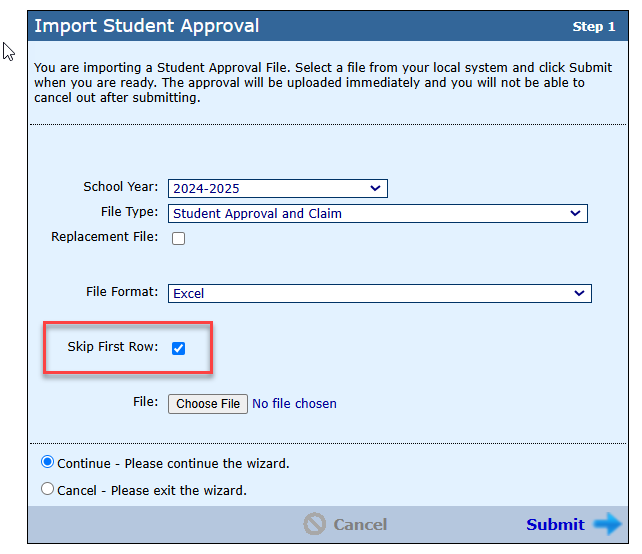Image resolution: width=642 pixels, height=554 pixels.
Task: Expand the Student Approval and Claim dropdown
Action: pos(378,213)
